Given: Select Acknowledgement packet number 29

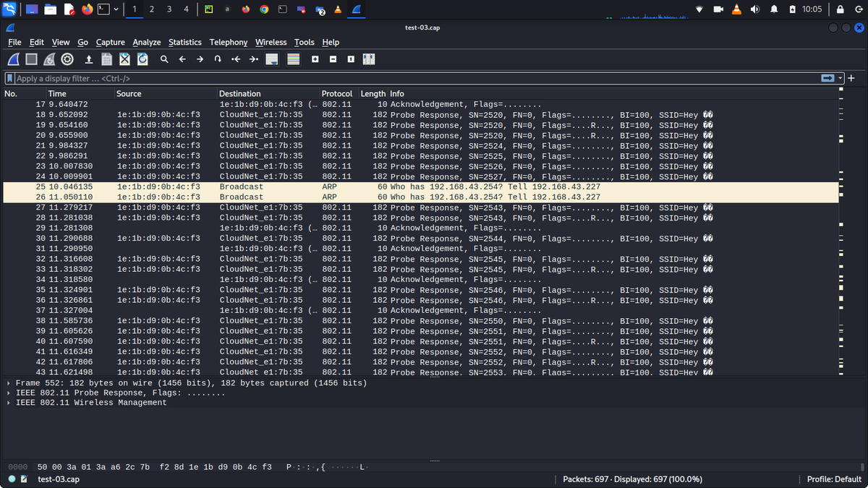Looking at the screenshot, I should (x=421, y=228).
